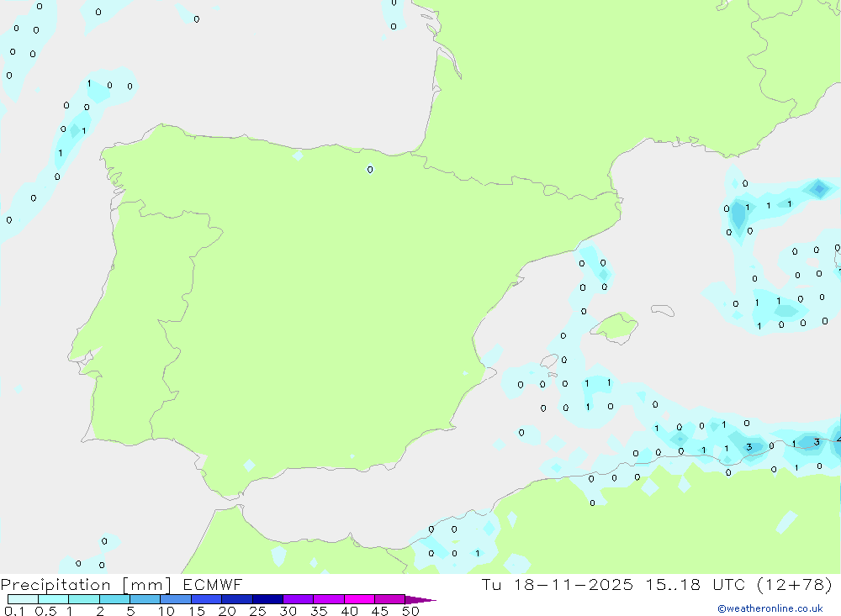Pick the 2–5 mm legend swatch

click(x=114, y=599)
